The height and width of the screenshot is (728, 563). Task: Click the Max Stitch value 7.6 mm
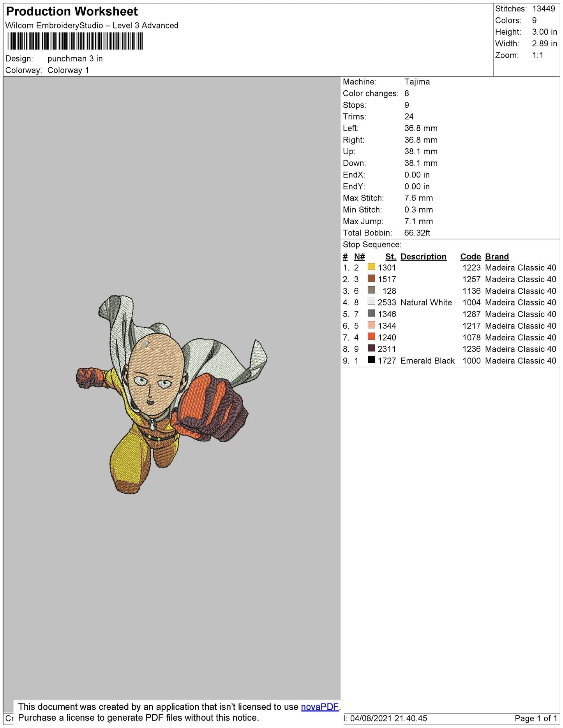coord(418,198)
